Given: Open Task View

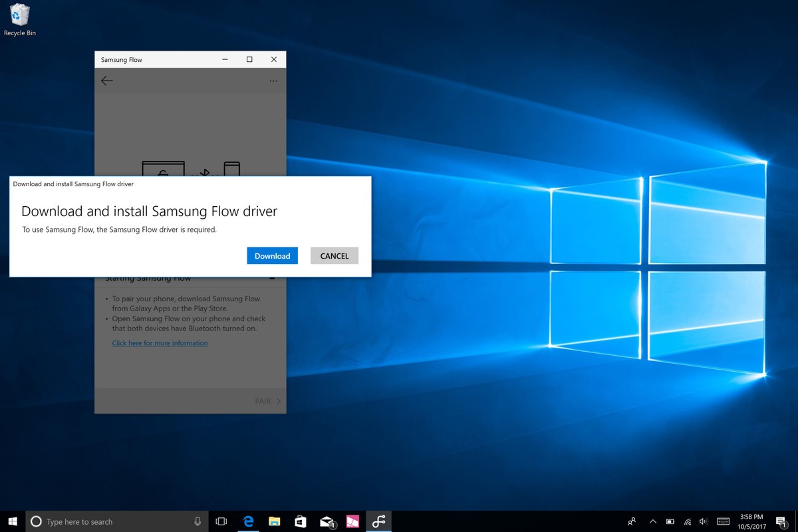Looking at the screenshot, I should (221, 521).
